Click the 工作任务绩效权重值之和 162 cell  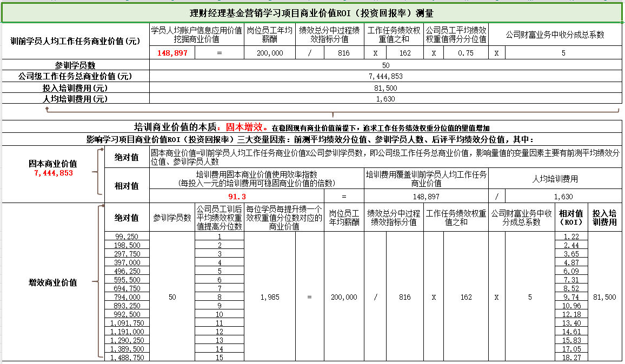405,52
